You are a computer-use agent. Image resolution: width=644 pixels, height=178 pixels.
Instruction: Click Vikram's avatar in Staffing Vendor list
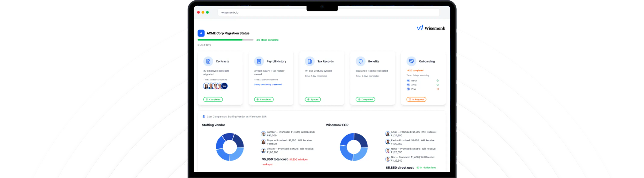pyautogui.click(x=263, y=151)
